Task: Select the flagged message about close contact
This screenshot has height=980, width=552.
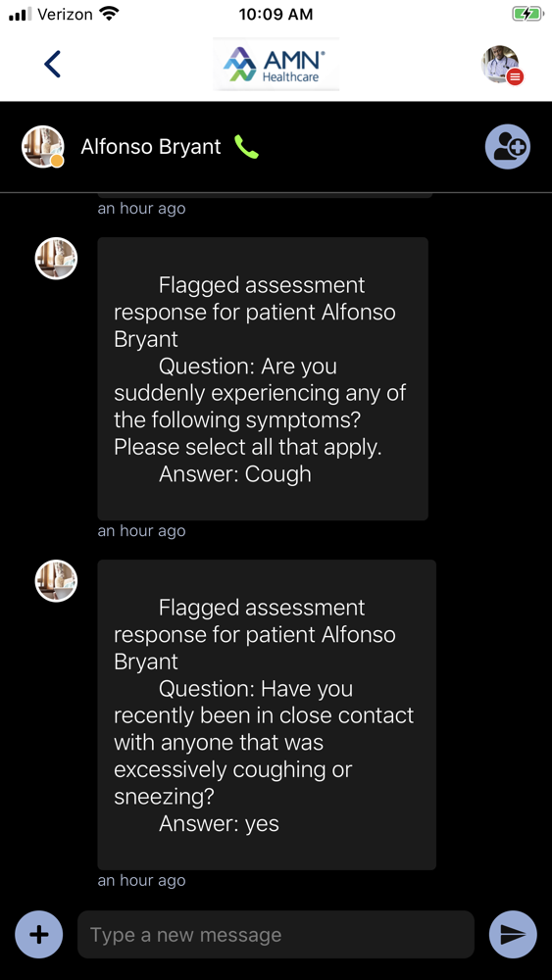Action: tap(267, 714)
